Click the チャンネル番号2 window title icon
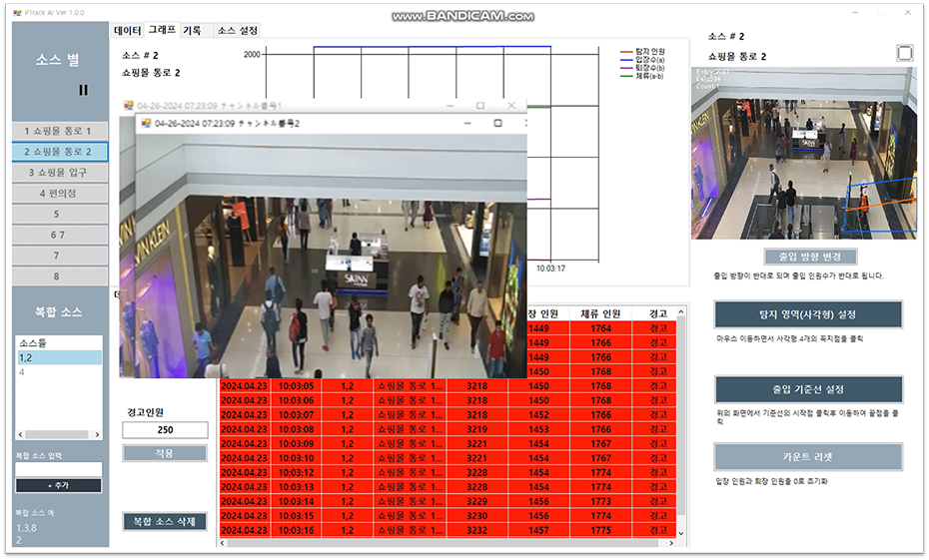929x560 pixels. pos(146,123)
